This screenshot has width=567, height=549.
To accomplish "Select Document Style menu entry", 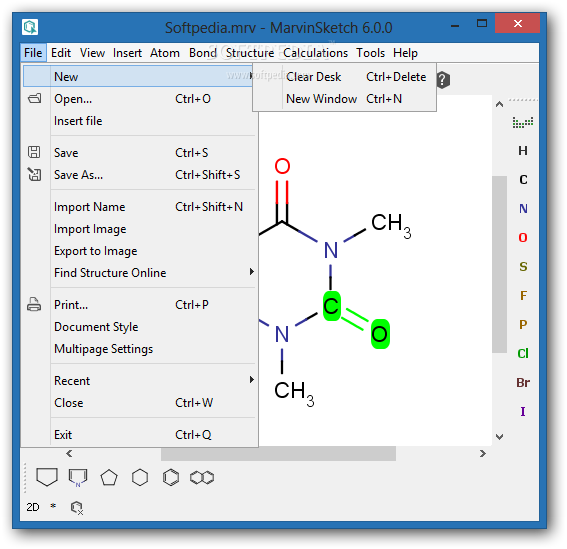I will [139, 327].
